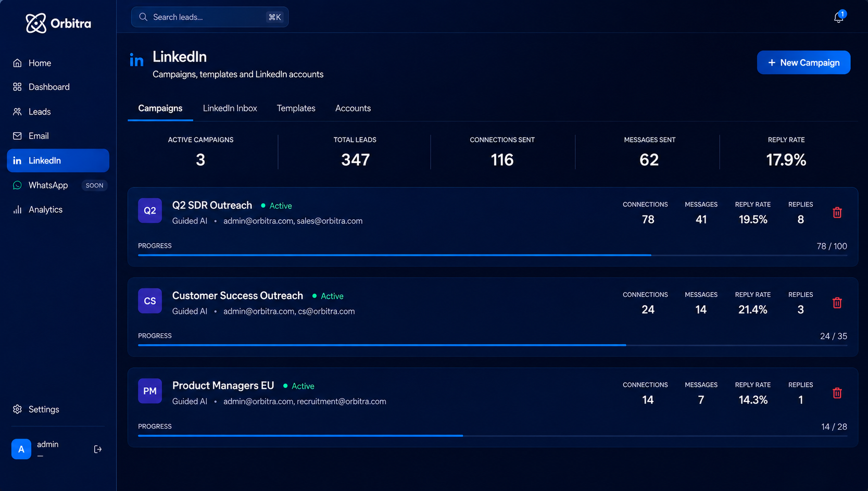Delete the Product Managers EU campaign
Screen dimensions: 868x491
coord(837,393)
